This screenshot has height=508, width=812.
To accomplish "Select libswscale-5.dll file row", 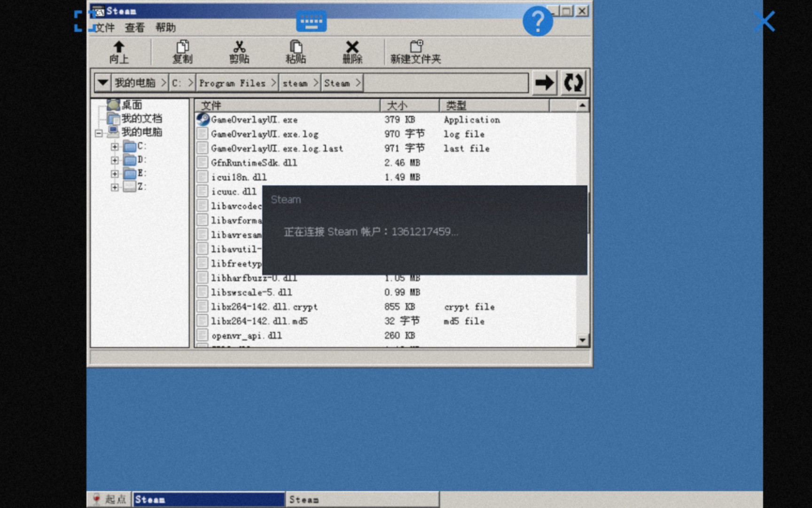I will (x=386, y=292).
